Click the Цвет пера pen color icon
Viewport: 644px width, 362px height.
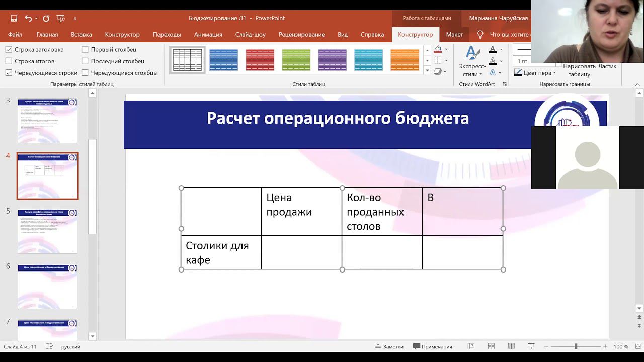pyautogui.click(x=518, y=73)
